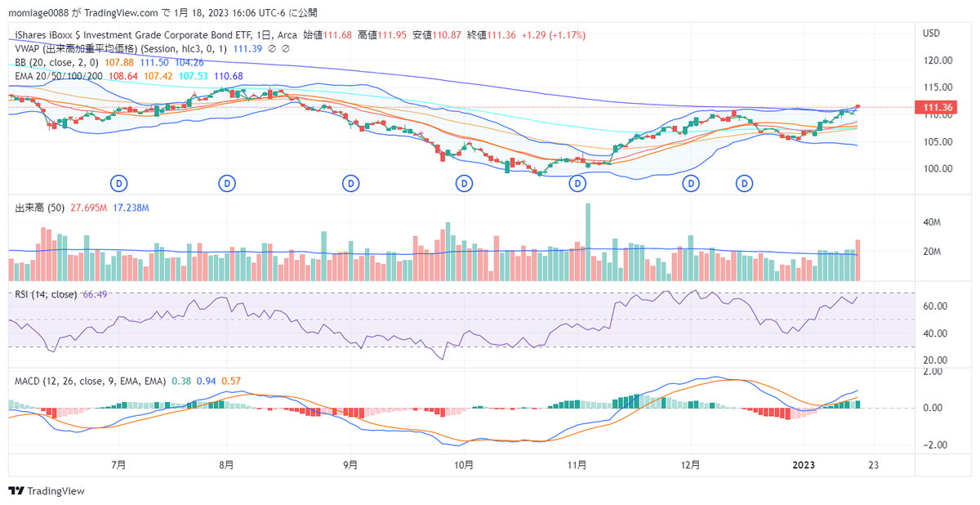Click the 9月 time axis label
980x505 pixels.
(351, 465)
